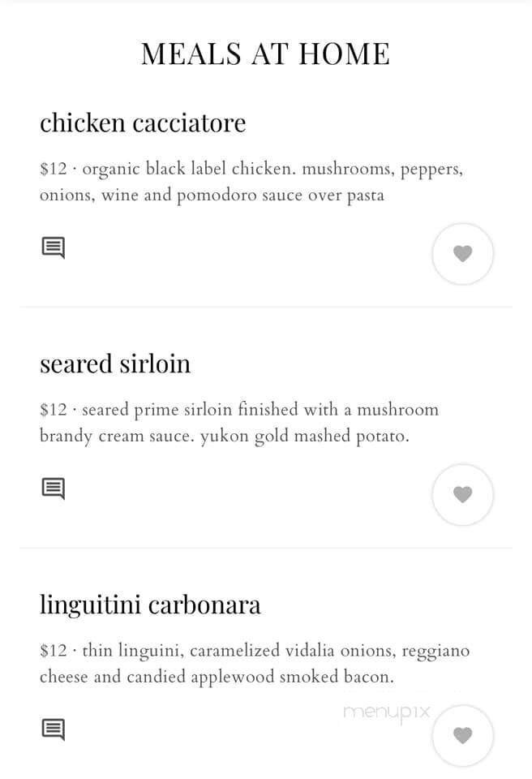Viewport: 532px width, 779px height.
Task: Select the linguitini carbonara title
Action: 150,604
